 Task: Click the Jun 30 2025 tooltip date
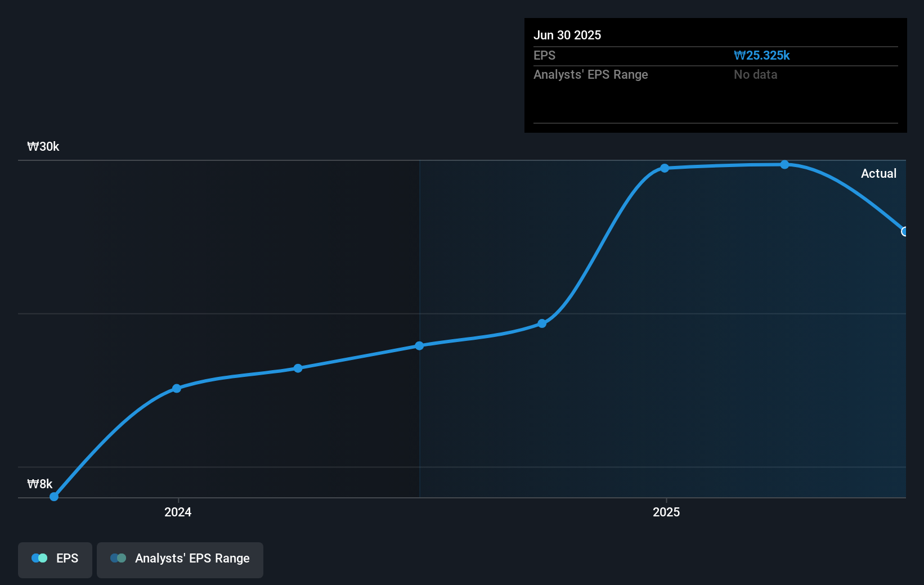pos(567,35)
